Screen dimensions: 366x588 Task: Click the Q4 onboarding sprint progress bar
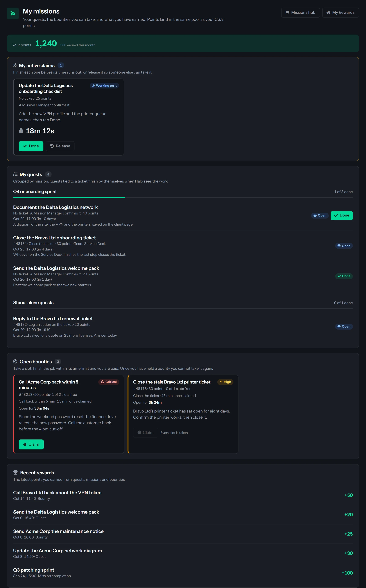click(x=183, y=198)
